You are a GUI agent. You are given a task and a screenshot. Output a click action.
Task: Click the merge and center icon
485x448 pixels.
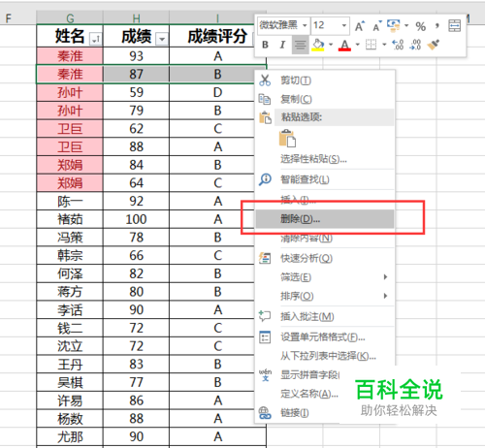454,25
